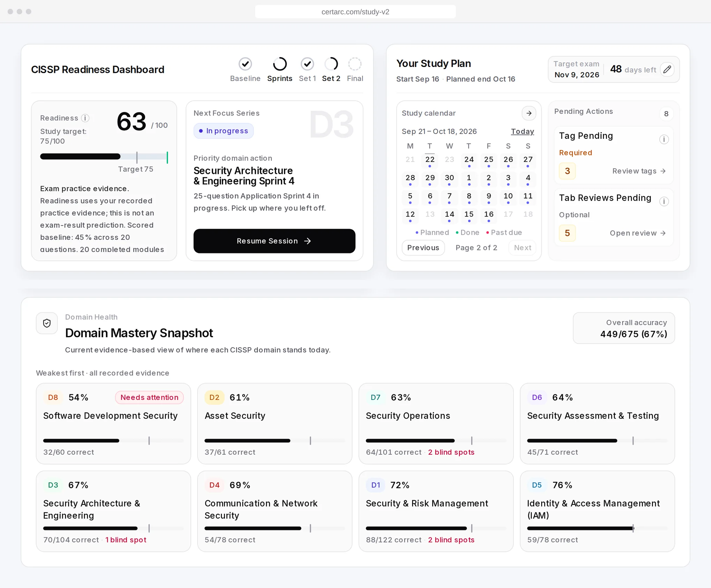
Task: Open Review tags link
Action: pyautogui.click(x=639, y=171)
